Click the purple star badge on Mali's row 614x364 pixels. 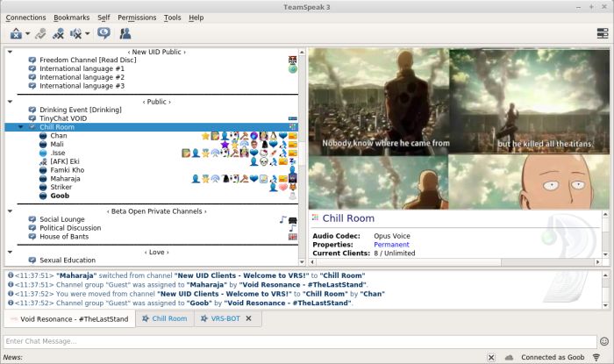(225, 145)
